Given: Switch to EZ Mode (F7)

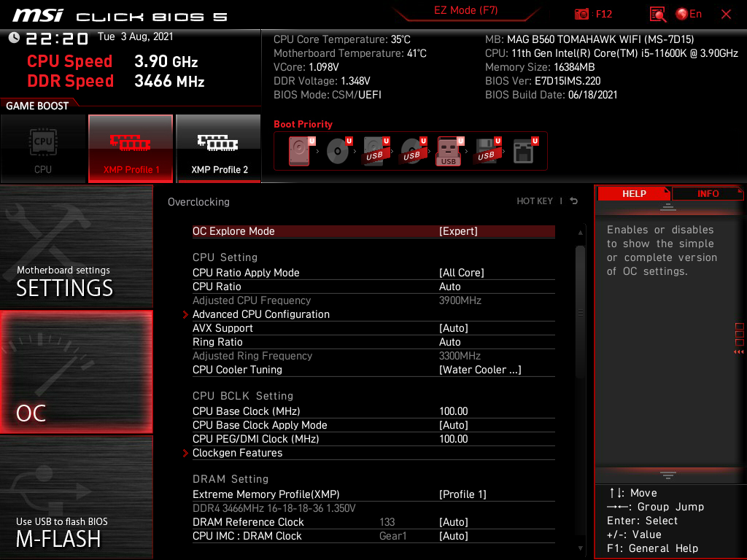Looking at the screenshot, I should click(465, 10).
